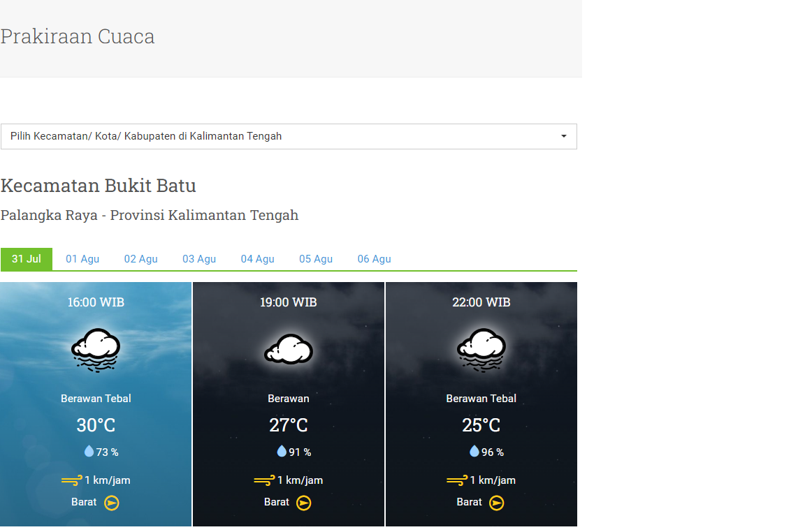Screen dimensions: 805x532
Task: Click the 22:00 WIB thick cloud icon
Action: [481, 350]
